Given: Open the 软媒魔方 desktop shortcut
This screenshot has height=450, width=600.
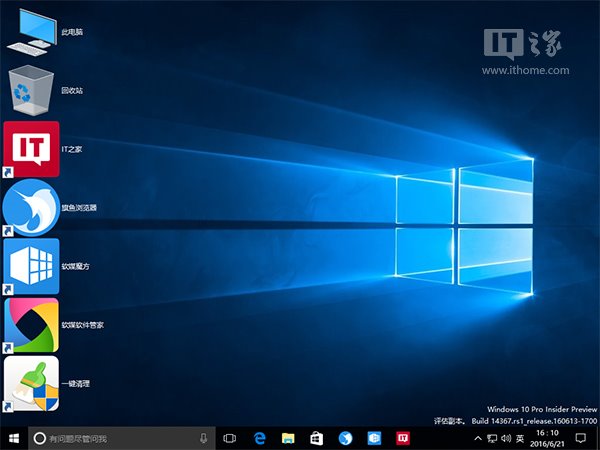Looking at the screenshot, I should tap(31, 266).
